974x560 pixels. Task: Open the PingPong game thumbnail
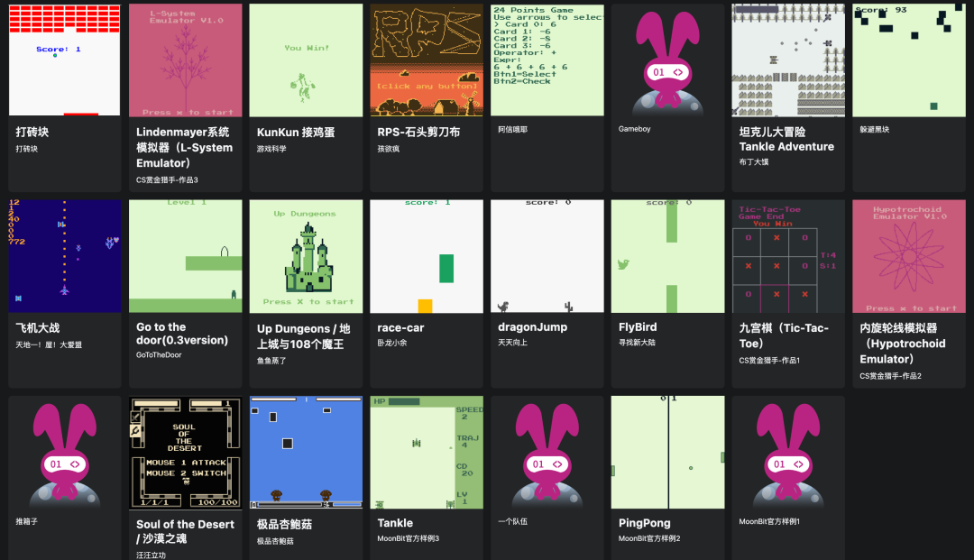coord(667,452)
